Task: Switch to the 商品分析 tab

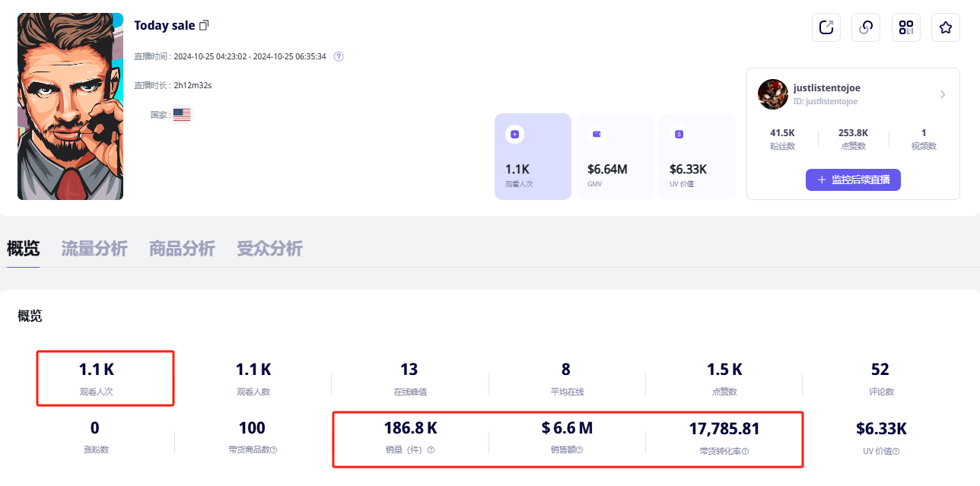Action: (x=182, y=249)
